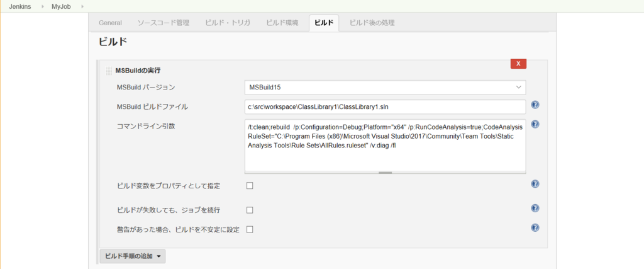Open the MSBuild バージョン dropdown
This screenshot has height=269, width=644.
tap(386, 87)
